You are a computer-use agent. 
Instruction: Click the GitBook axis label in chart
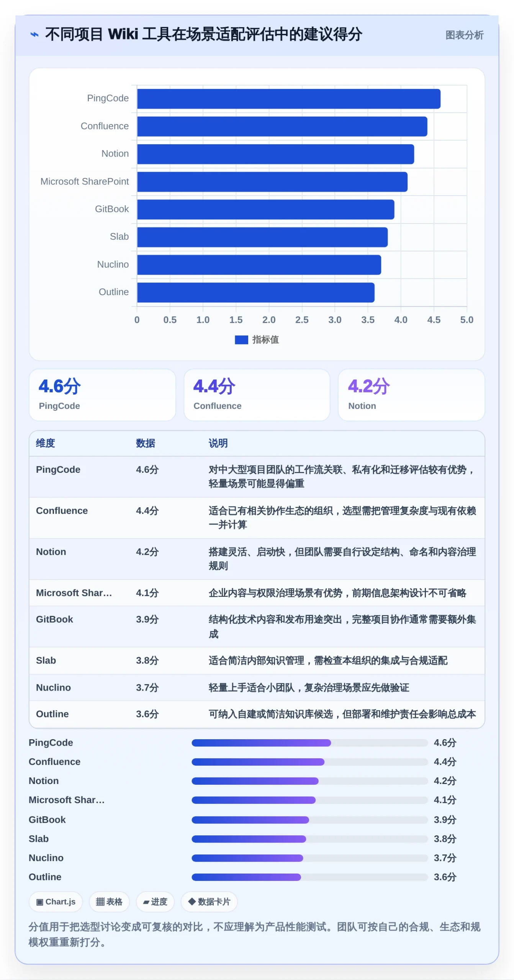tap(112, 209)
